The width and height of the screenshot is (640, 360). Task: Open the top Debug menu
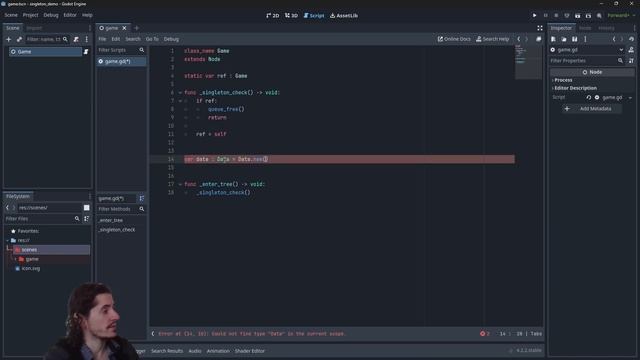(x=51, y=15)
